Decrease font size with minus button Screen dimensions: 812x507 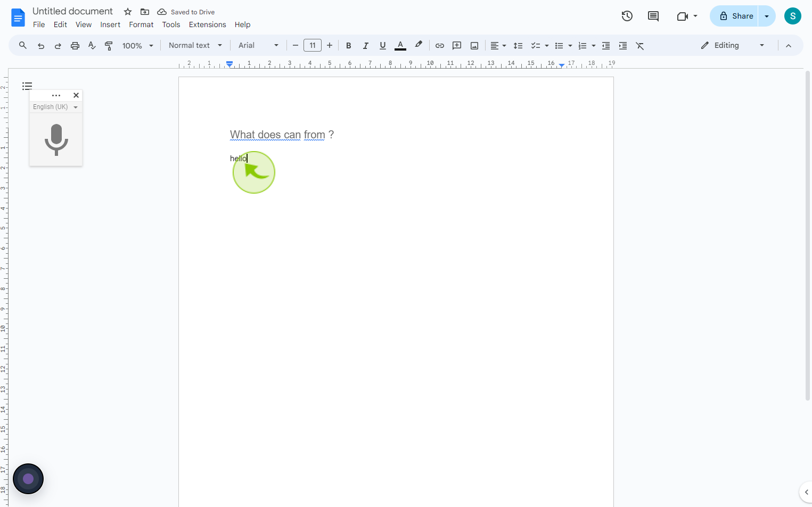click(x=296, y=46)
